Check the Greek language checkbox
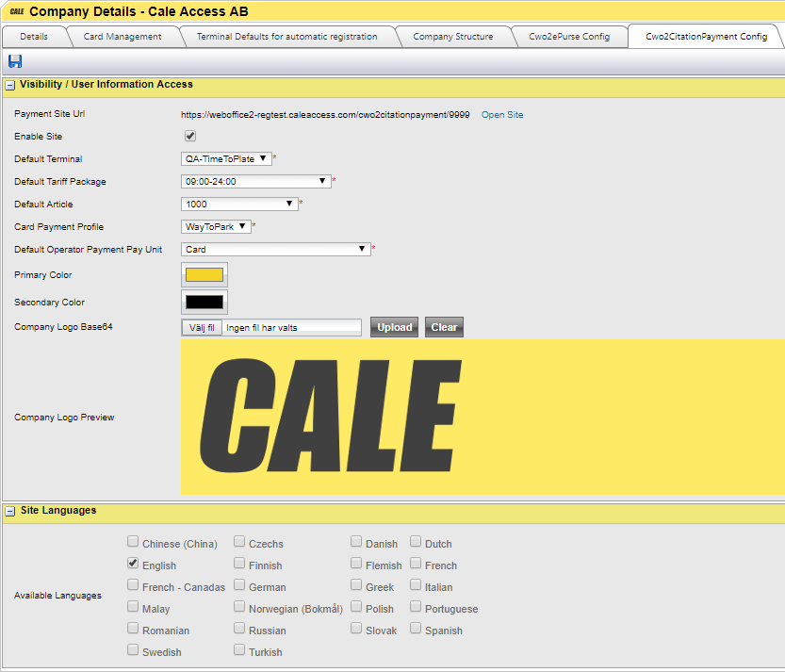The width and height of the screenshot is (785, 672). pyautogui.click(x=356, y=584)
